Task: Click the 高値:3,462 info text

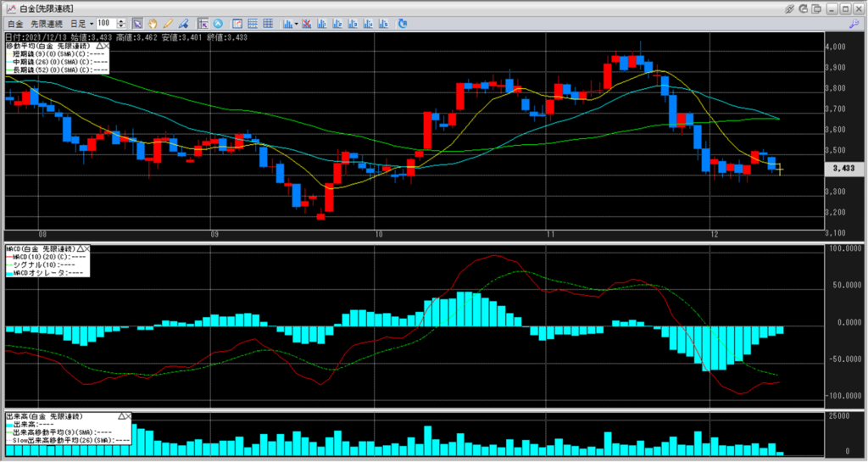Action: point(136,37)
